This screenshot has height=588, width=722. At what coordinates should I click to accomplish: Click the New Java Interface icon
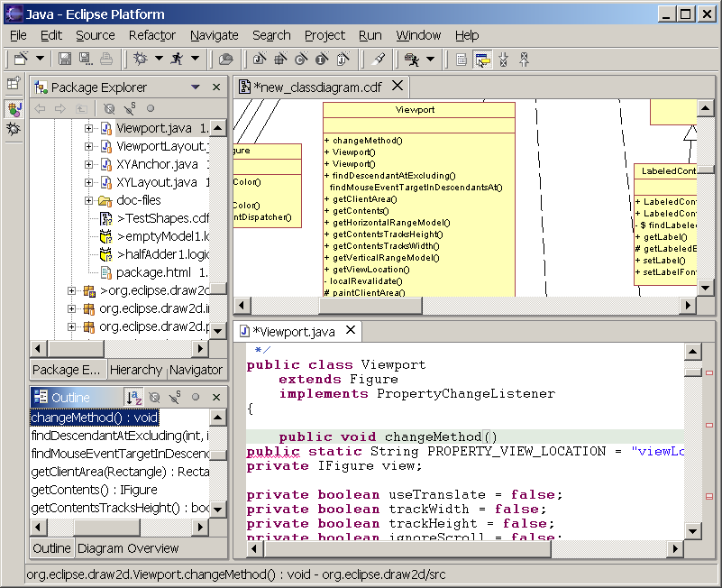(x=322, y=59)
